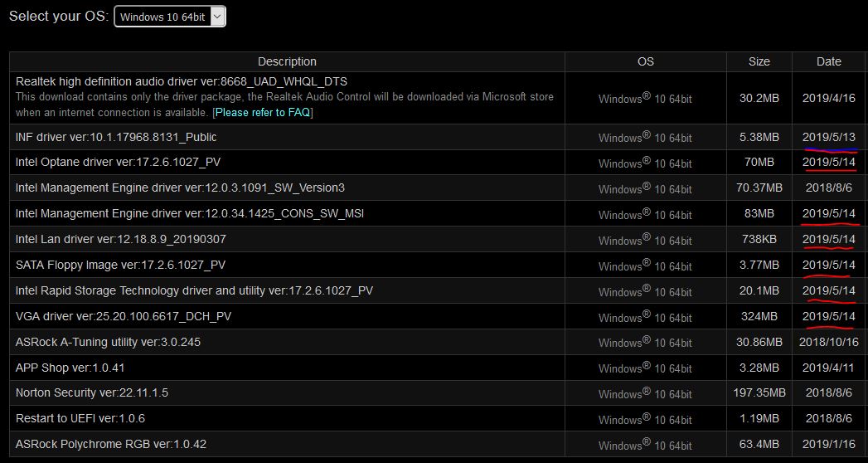Click the 2018/8/6 date of Norton Security
This screenshot has width=868, height=463.
pyautogui.click(x=829, y=392)
